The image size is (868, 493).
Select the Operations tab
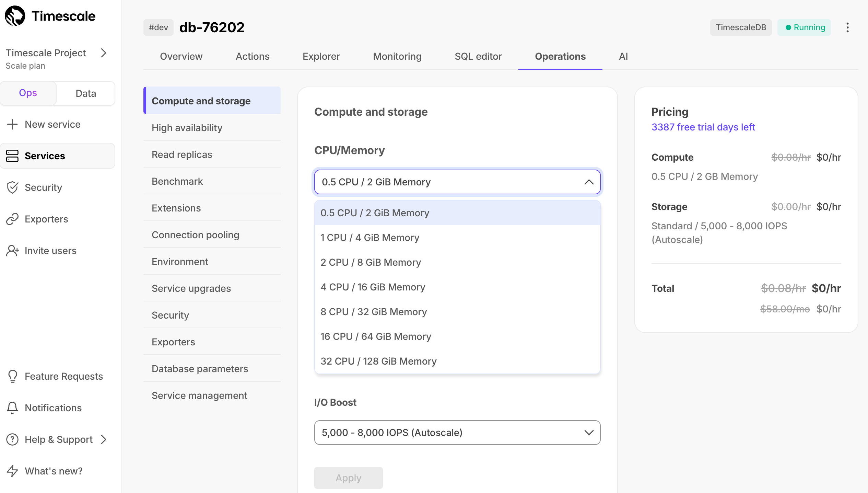pyautogui.click(x=560, y=56)
